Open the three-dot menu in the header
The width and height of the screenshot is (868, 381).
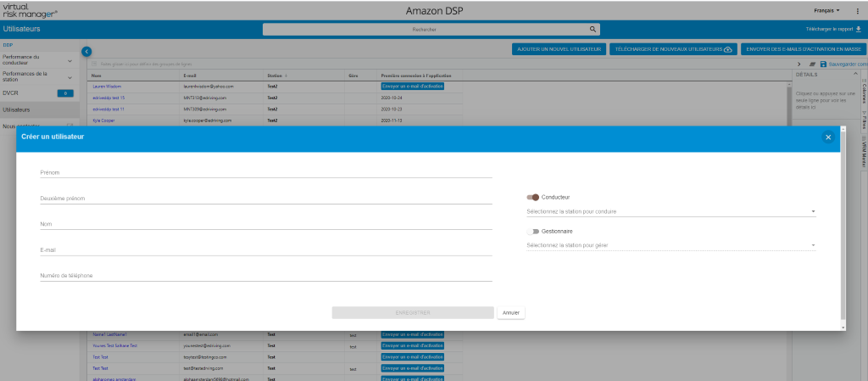(x=858, y=10)
